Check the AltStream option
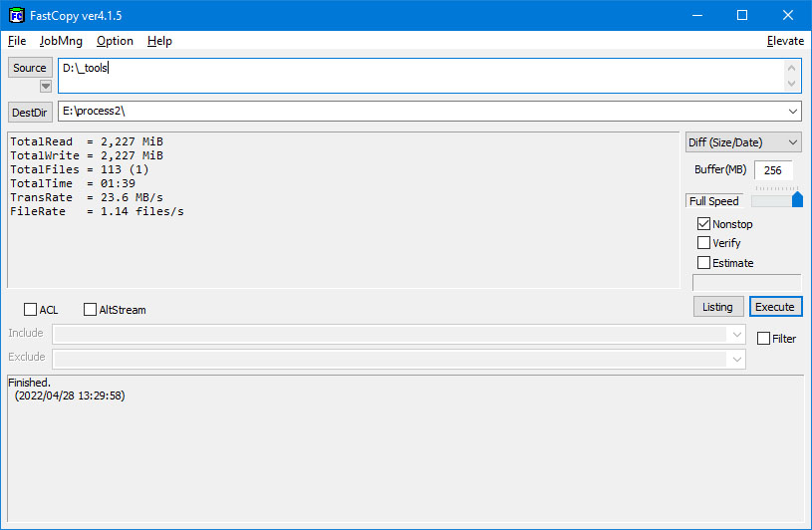Viewport: 812px width, 530px height. click(90, 310)
